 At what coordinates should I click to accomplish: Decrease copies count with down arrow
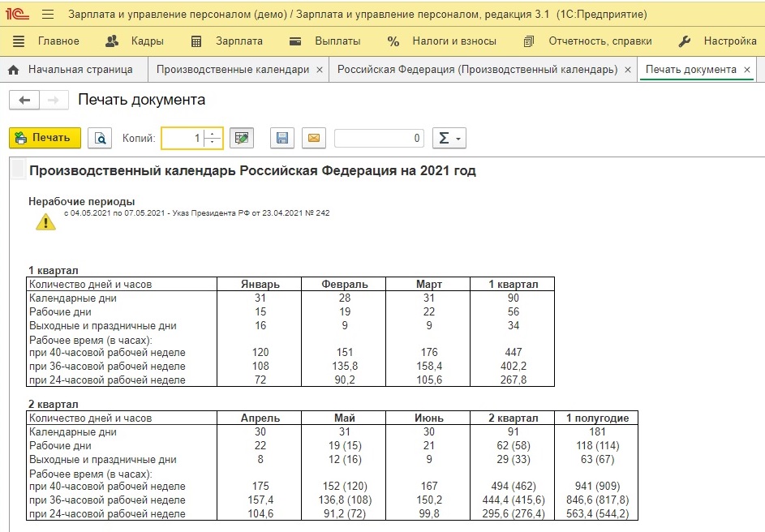(213, 143)
